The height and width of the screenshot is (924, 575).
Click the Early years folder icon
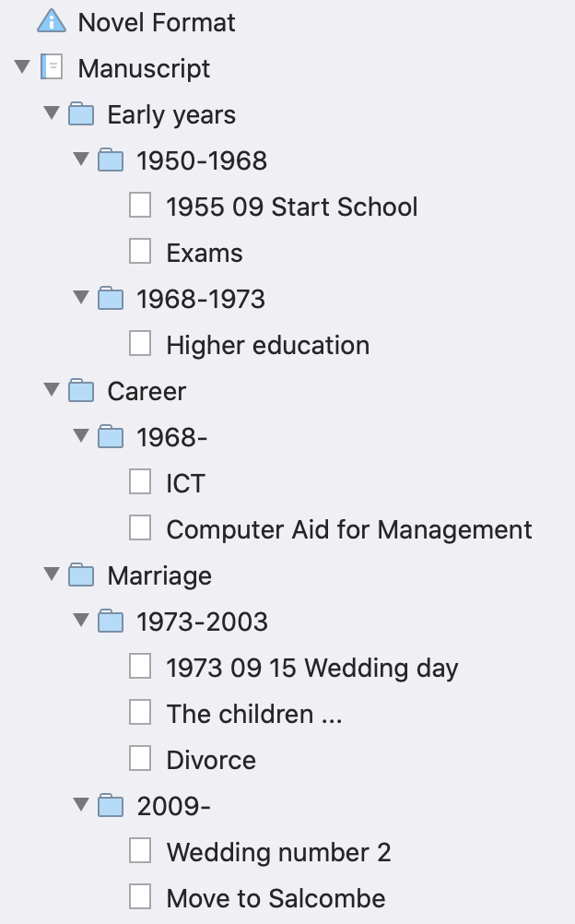pyautogui.click(x=82, y=114)
